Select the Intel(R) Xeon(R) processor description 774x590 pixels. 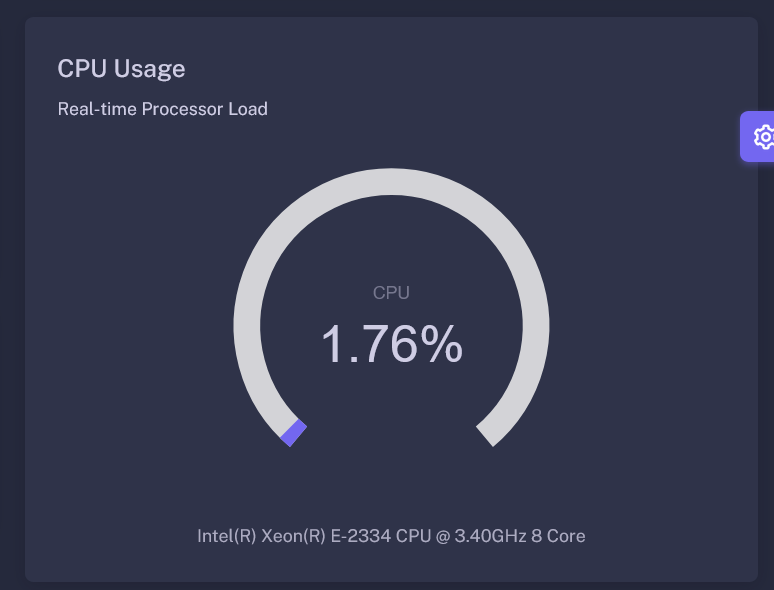click(x=391, y=536)
